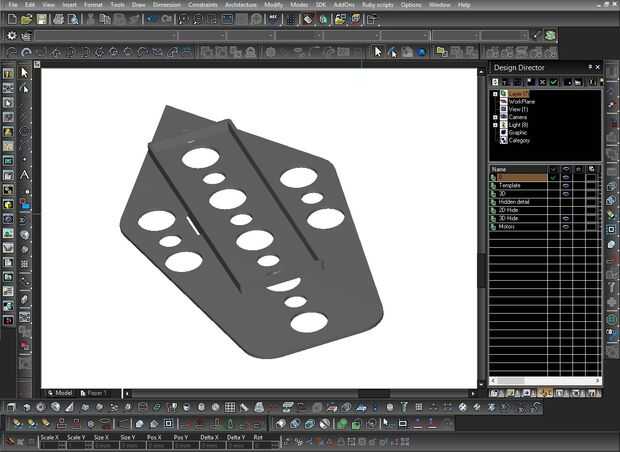This screenshot has width=620, height=452.
Task: Click the Print Preview icon with magnifier
Action: coord(73,19)
